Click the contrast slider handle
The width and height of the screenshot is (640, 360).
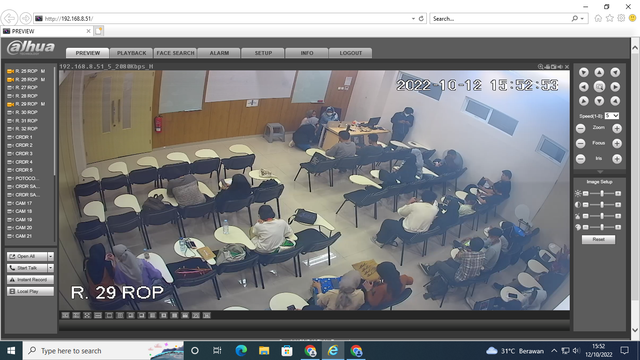click(602, 204)
